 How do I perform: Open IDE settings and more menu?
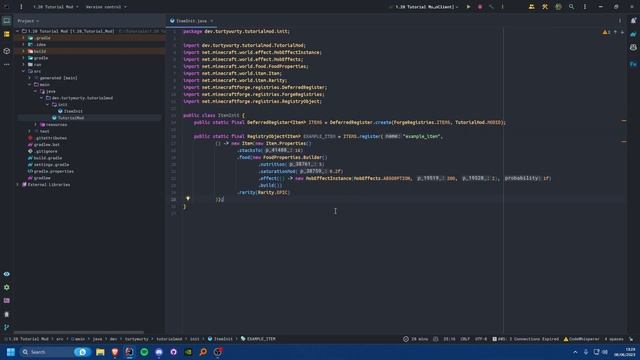pyautogui.click(x=585, y=7)
